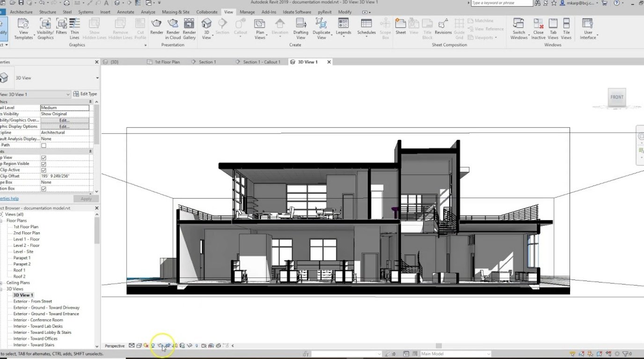Click the Visual Style cube icon in view bar
The width and height of the screenshot is (644, 359).
coord(139,346)
